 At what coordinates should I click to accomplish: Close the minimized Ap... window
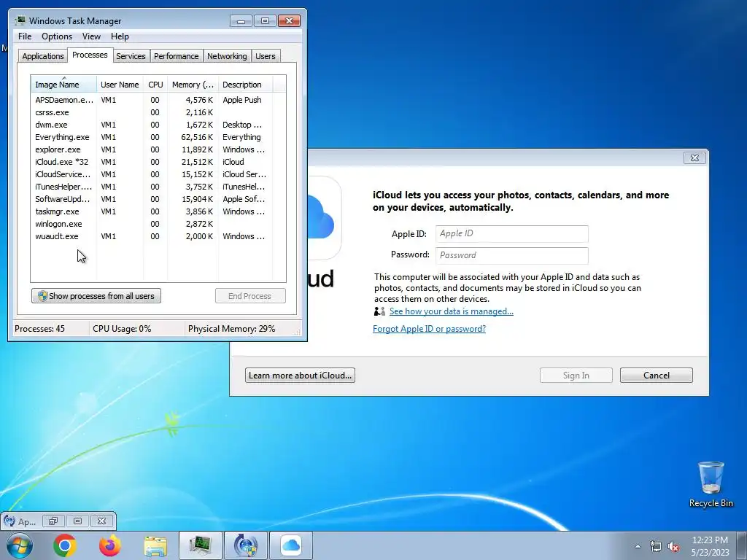[101, 521]
